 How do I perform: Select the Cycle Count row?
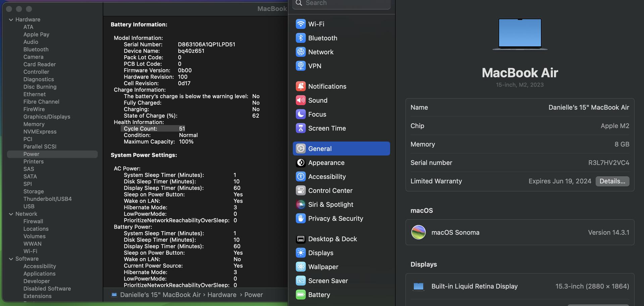pyautogui.click(x=153, y=129)
